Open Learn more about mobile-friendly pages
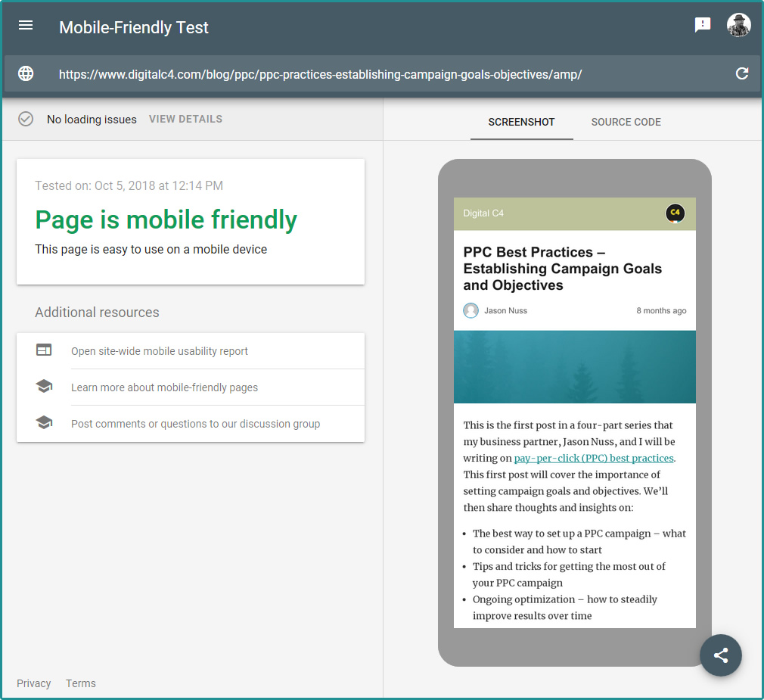 point(164,387)
